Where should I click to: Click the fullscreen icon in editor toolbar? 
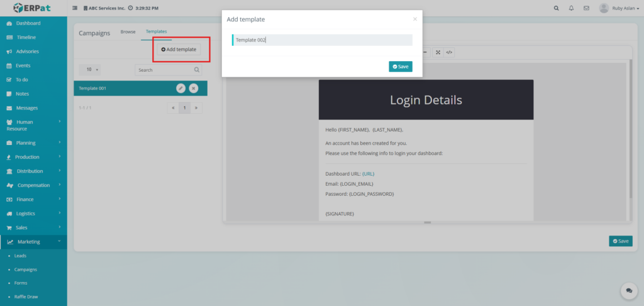[438, 52]
